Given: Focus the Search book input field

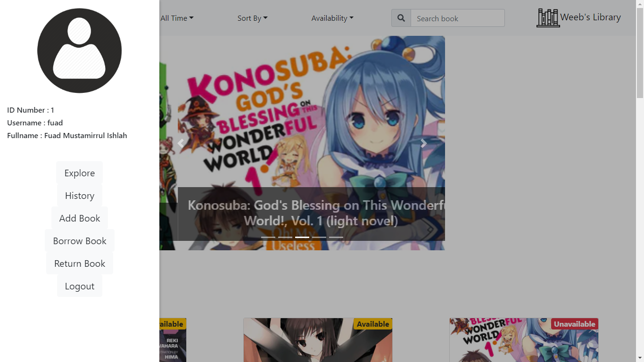Looking at the screenshot, I should click(458, 18).
